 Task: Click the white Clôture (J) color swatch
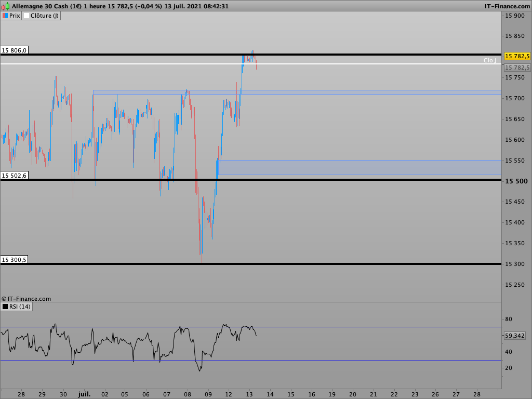(x=26, y=16)
